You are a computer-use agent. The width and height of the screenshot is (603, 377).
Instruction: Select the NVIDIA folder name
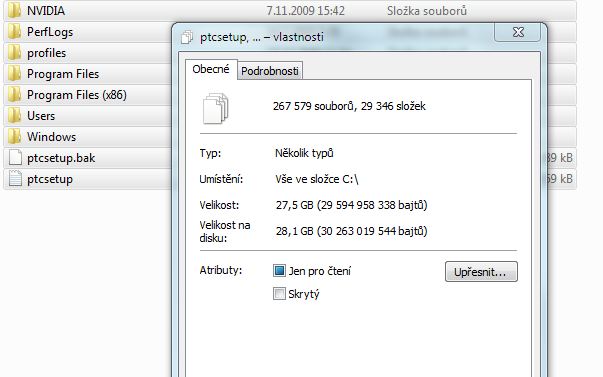coord(46,11)
